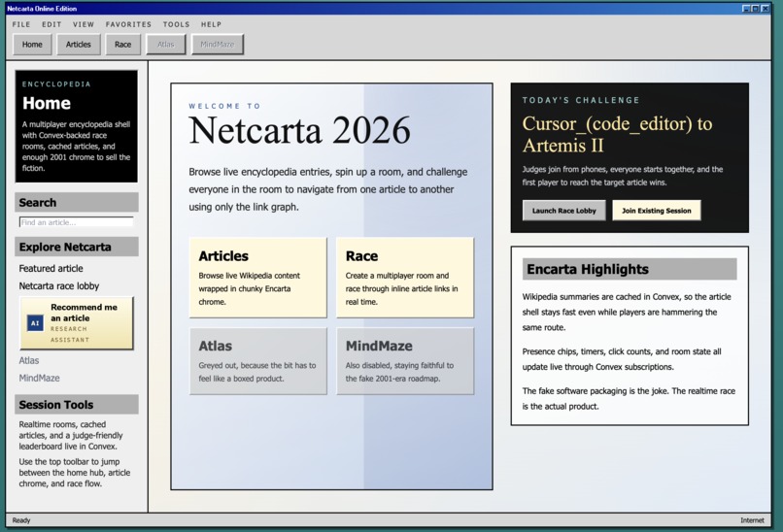This screenshot has width=783, height=532.
Task: Click the Netcarta Online Edition title bar text
Action: click(42, 9)
